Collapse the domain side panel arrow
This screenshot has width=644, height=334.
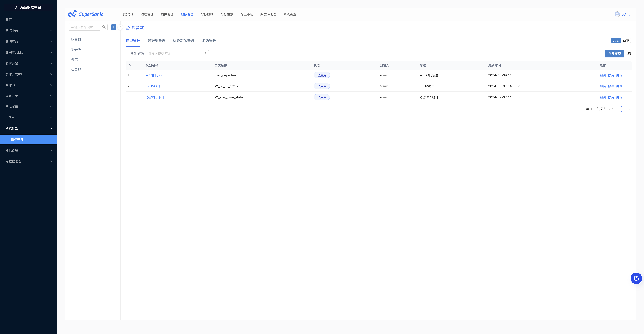[120, 27]
